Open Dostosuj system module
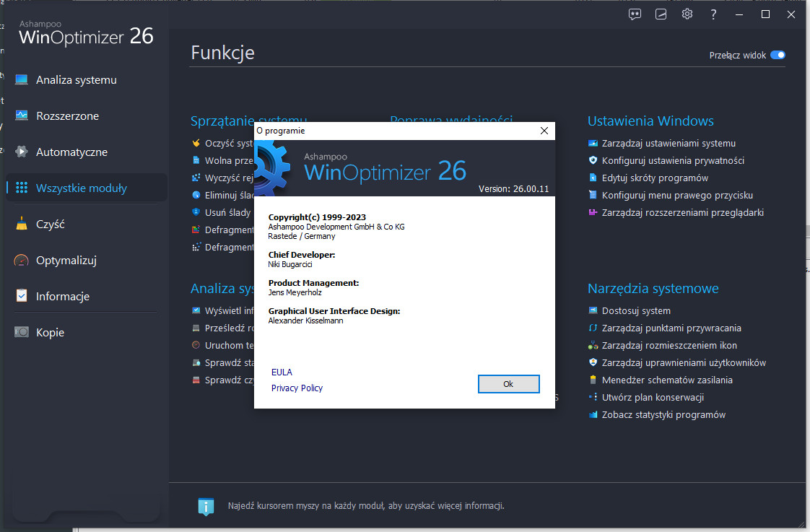This screenshot has height=532, width=810. point(636,310)
